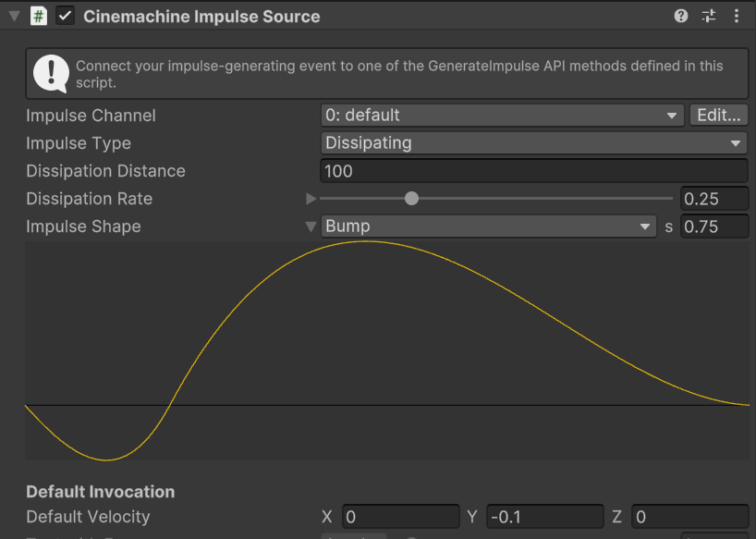Collapse the Impulse Shape curve foldout triangle

311,227
